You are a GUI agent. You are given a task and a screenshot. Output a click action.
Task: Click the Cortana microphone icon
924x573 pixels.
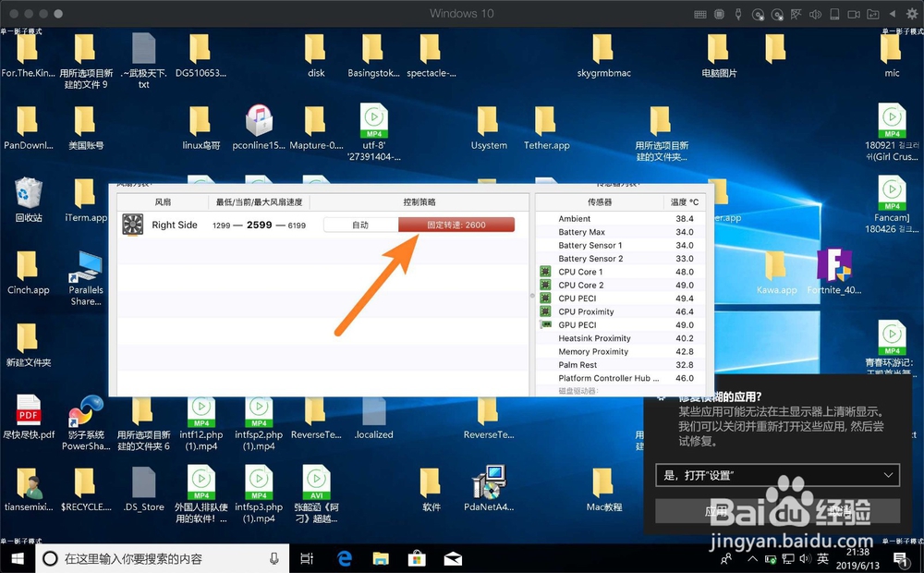pyautogui.click(x=274, y=558)
